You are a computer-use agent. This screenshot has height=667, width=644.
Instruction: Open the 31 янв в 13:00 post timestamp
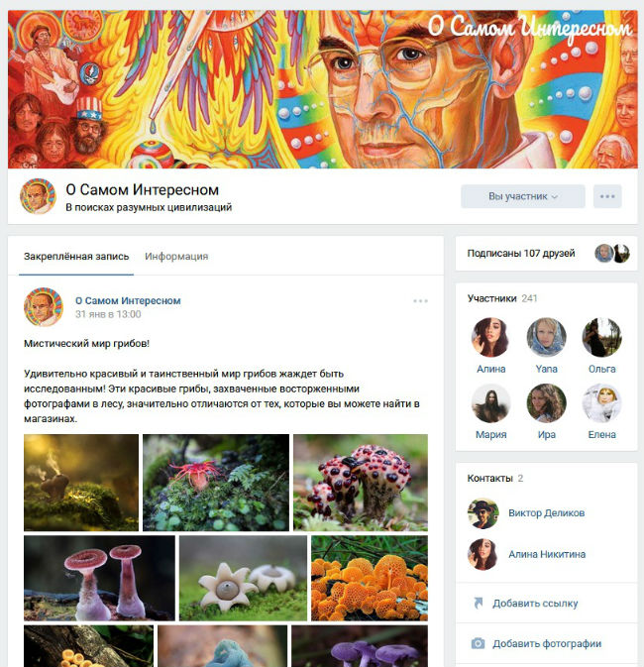pos(108,314)
